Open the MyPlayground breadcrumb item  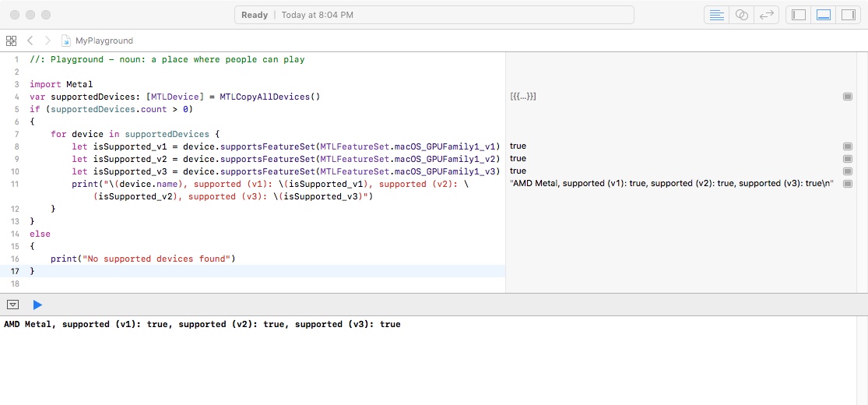coord(104,40)
